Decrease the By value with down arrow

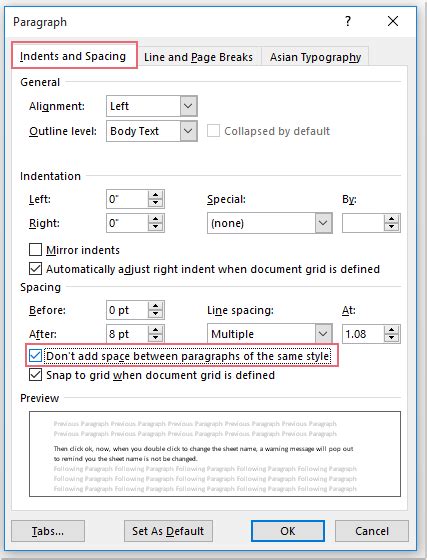pos(392,228)
